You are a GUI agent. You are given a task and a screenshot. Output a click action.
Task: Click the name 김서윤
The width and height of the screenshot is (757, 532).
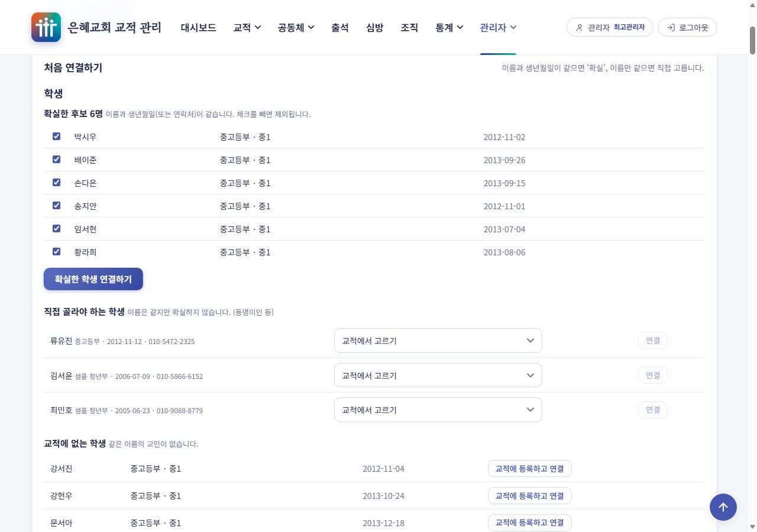pos(62,376)
